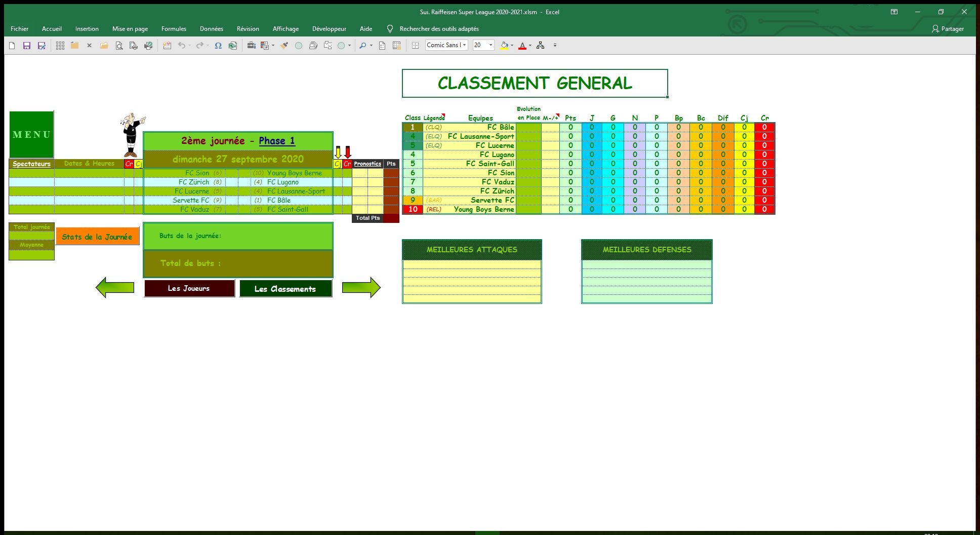
Task: Click the Undo arrow icon
Action: (181, 46)
